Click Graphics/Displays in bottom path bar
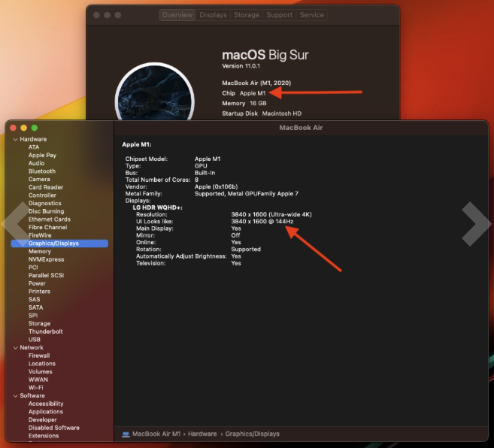 coord(253,434)
